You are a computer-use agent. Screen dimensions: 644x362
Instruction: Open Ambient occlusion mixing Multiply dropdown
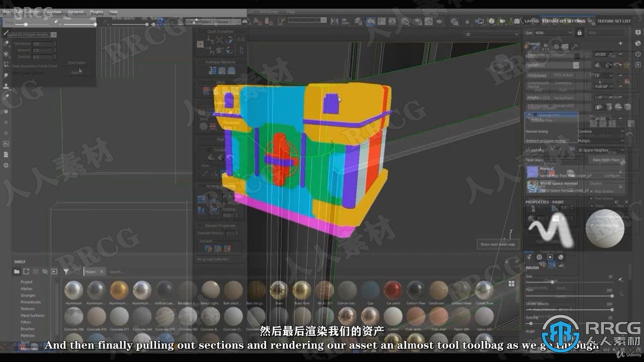(601, 141)
